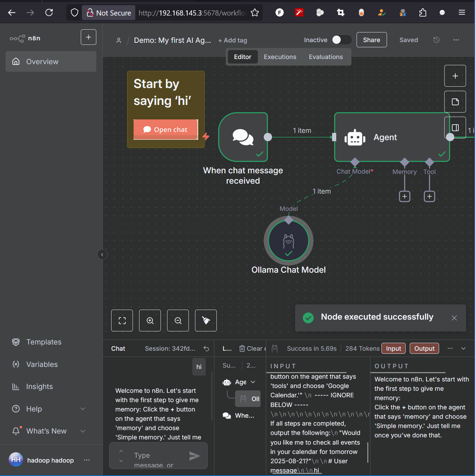Click the Open chat button
This screenshot has height=476, width=475.
(166, 129)
